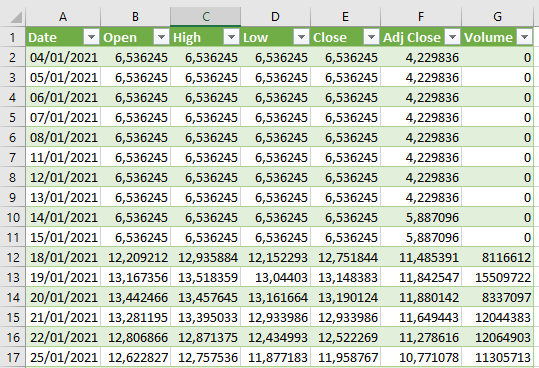The image size is (539, 368).
Task: Select row 12 header
Action: click(x=13, y=257)
